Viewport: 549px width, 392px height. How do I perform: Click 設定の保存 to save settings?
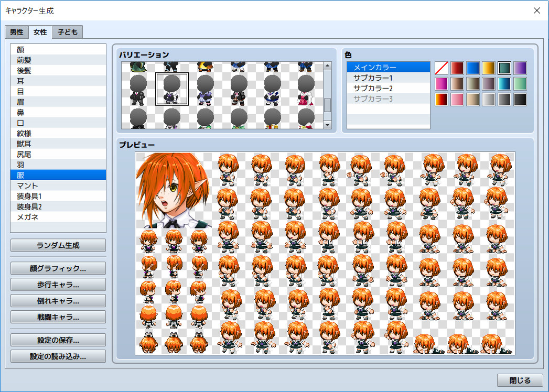tap(58, 339)
